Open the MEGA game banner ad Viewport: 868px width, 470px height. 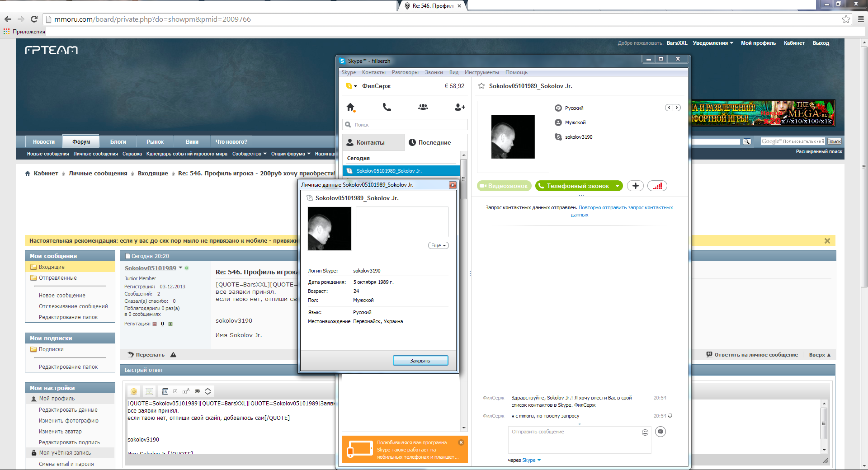pos(762,113)
